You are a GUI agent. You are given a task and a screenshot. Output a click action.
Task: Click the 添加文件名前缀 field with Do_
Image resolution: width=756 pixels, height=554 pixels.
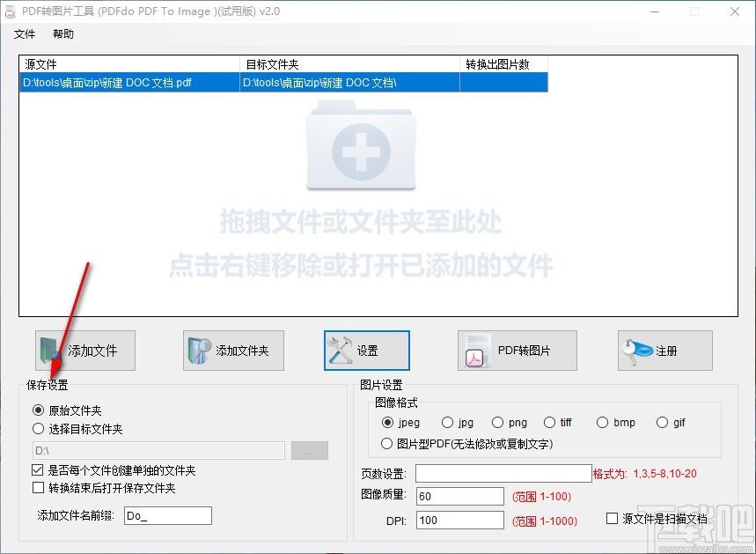(x=168, y=515)
